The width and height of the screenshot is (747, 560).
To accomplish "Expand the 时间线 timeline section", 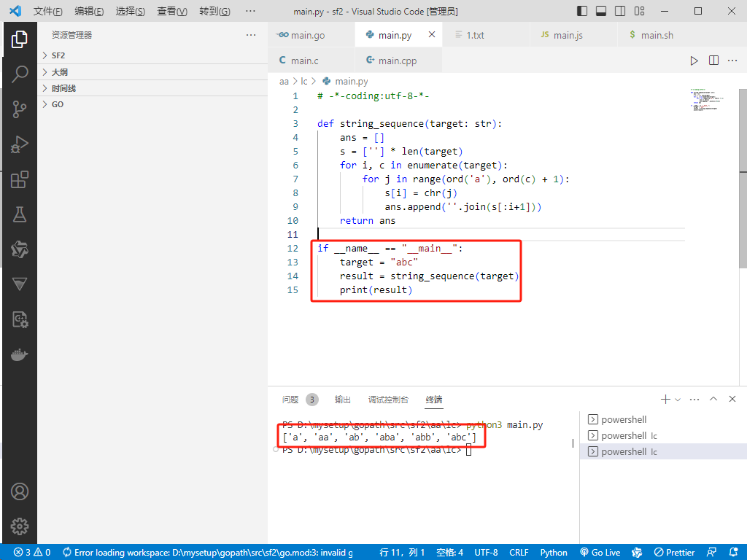I will (x=152, y=88).
